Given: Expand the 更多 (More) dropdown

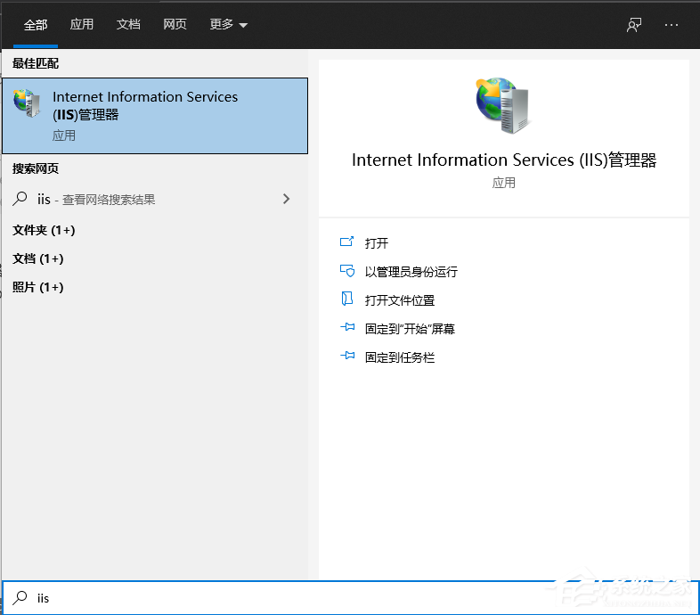Looking at the screenshot, I should (229, 25).
